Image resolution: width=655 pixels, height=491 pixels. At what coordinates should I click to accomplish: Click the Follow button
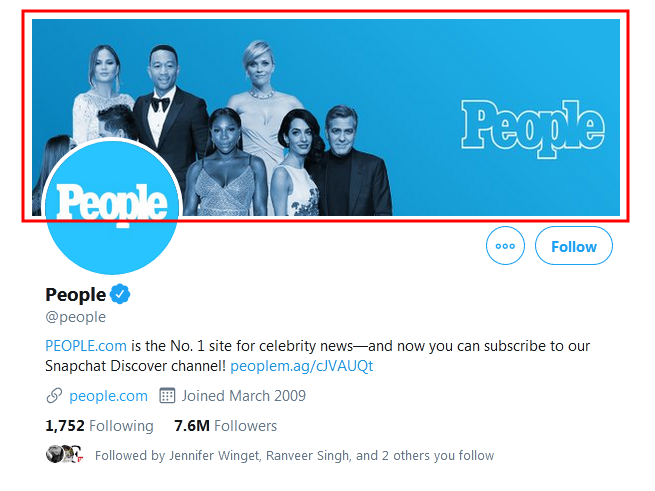click(x=573, y=246)
